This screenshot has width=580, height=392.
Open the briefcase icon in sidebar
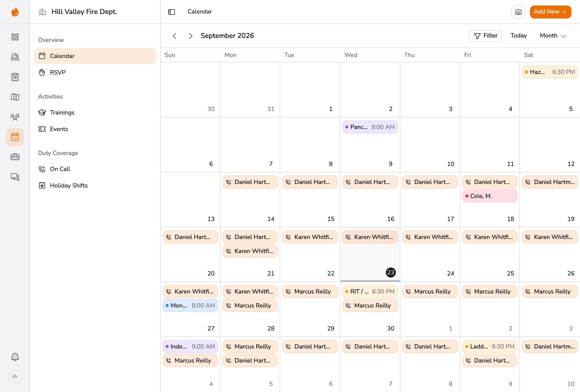click(15, 157)
